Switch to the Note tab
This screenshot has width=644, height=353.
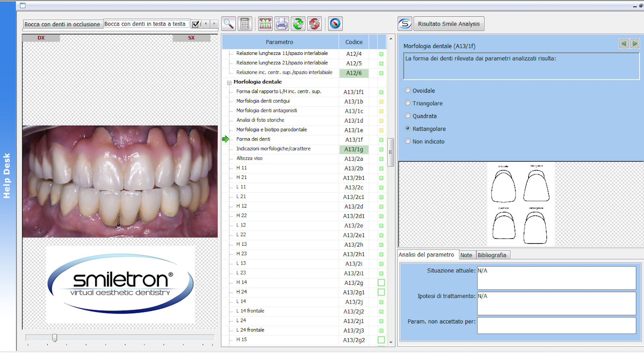[466, 255]
